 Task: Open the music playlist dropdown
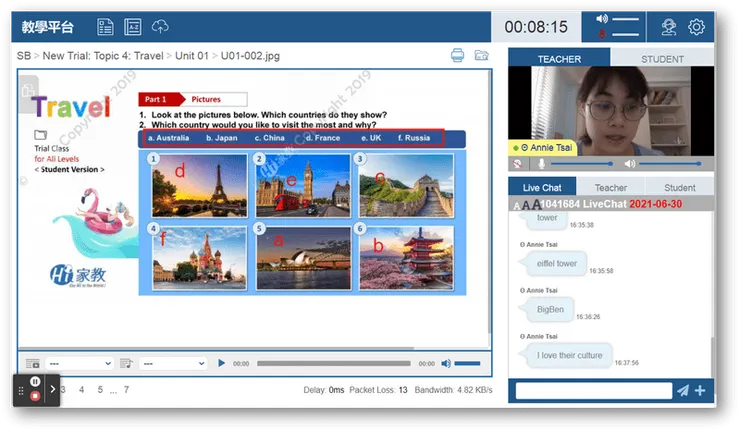(x=172, y=363)
